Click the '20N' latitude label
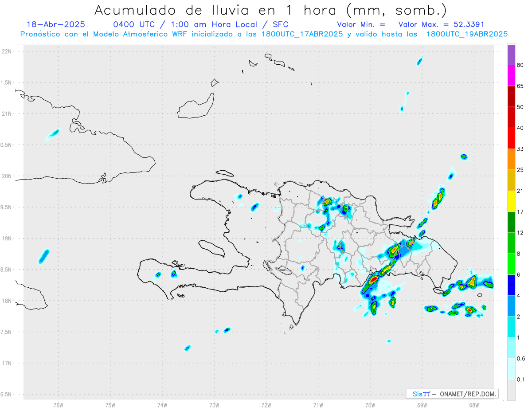532x411 pixels. [x=8, y=176]
